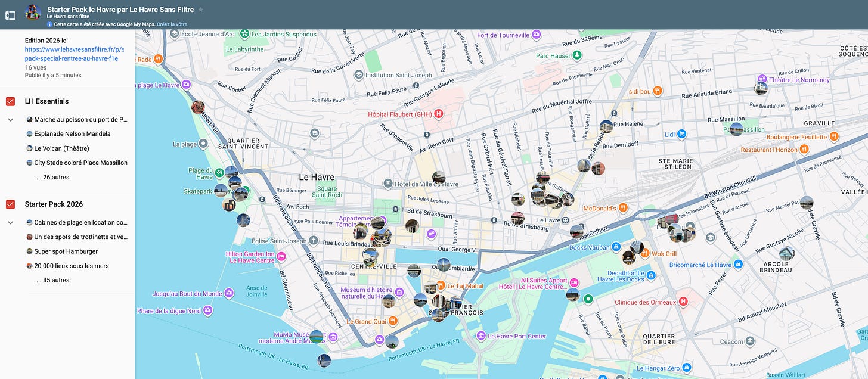Click the Decathlon Le Havre Les Docks marker
868x379 pixels.
click(651, 275)
